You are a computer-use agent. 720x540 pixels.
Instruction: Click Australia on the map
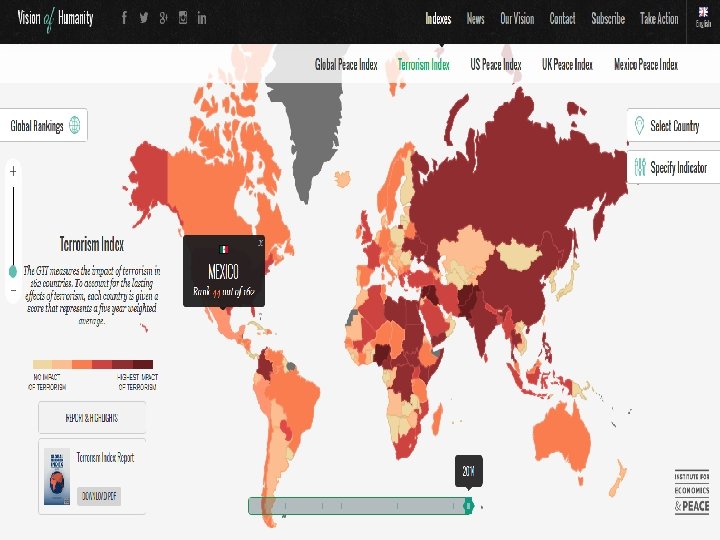click(564, 436)
